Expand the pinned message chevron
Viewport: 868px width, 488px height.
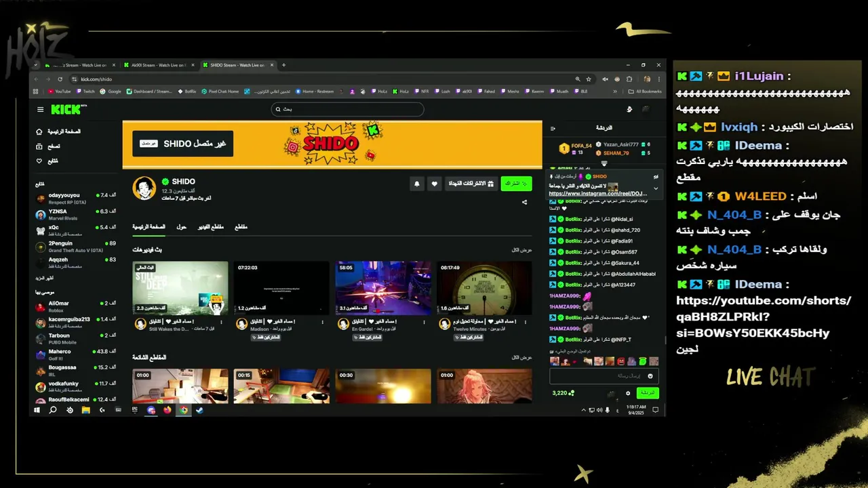click(x=656, y=188)
